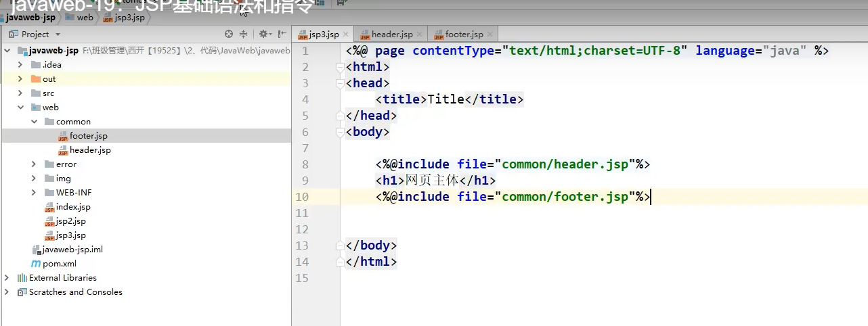Viewport: 868px width, 326px height.
Task: Click the common folder icon
Action: (x=49, y=122)
